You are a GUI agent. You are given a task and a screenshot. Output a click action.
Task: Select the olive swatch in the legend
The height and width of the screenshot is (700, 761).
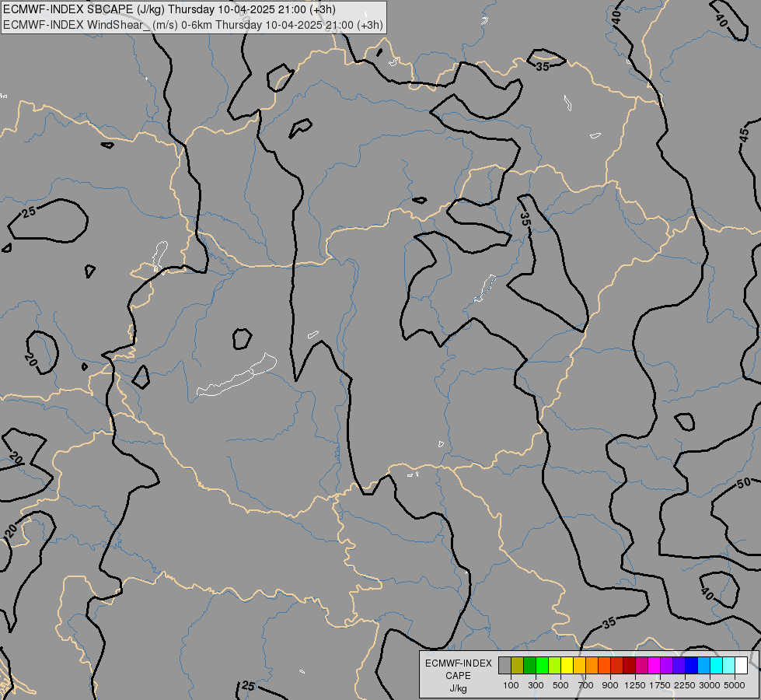click(x=518, y=666)
